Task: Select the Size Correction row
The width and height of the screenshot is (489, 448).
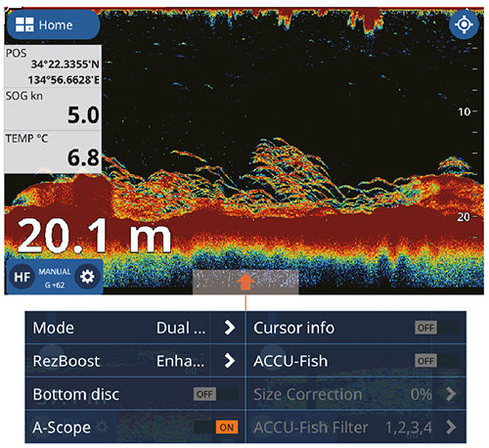Action: click(x=356, y=394)
